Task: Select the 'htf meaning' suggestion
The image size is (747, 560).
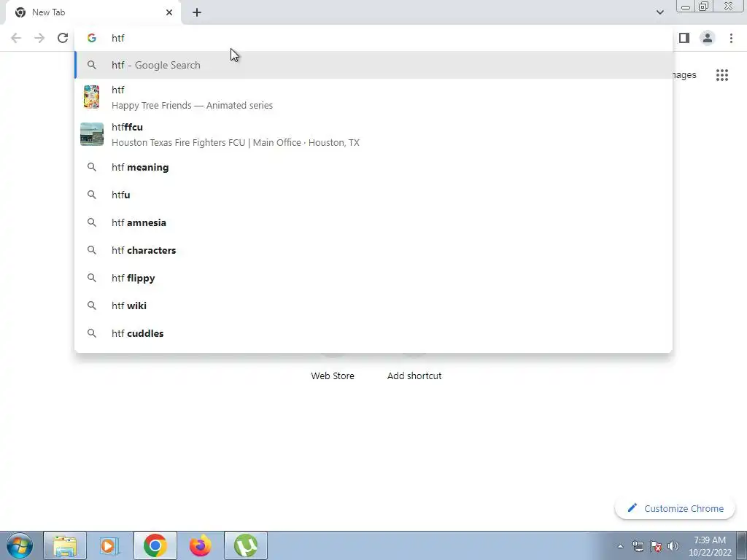Action: click(373, 167)
